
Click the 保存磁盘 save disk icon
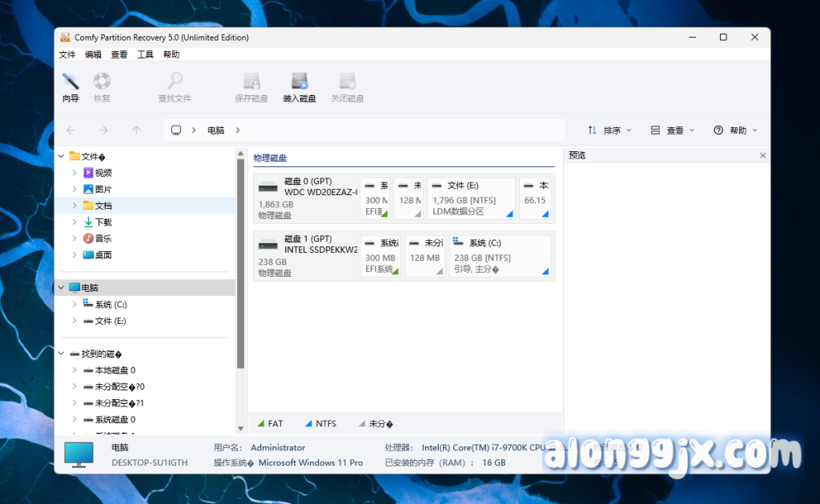[x=251, y=87]
